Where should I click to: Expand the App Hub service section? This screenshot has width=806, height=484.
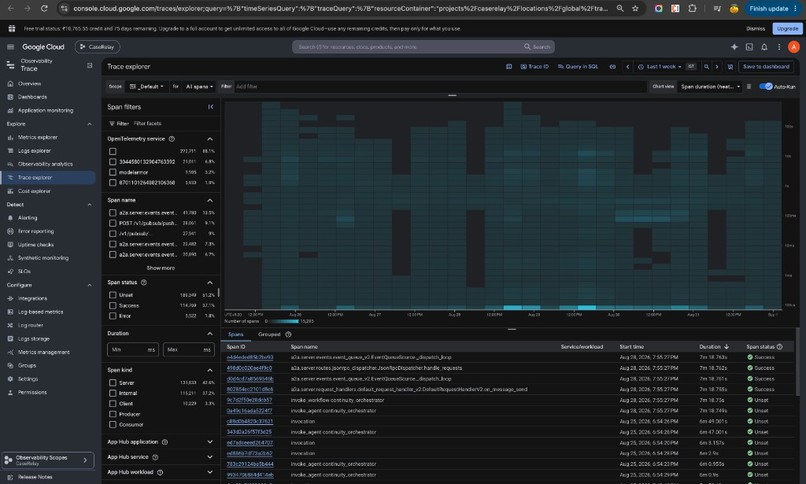(210, 457)
